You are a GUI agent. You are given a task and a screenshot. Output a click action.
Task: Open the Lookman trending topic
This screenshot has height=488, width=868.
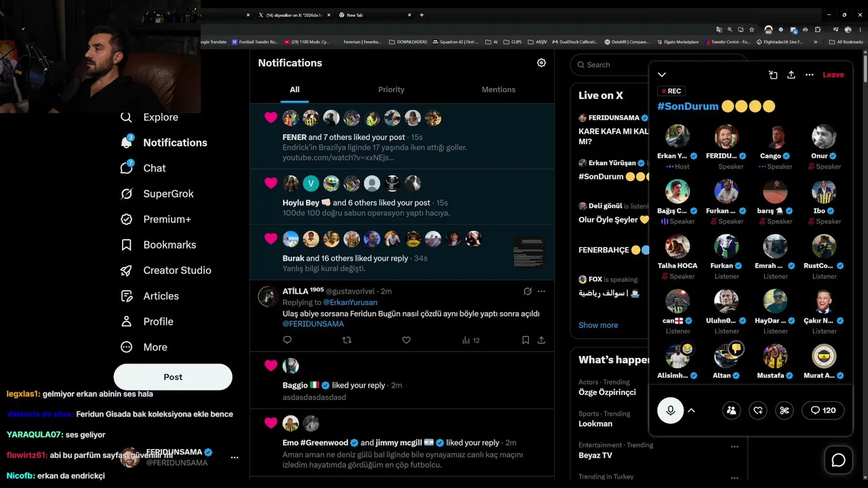(595, 424)
